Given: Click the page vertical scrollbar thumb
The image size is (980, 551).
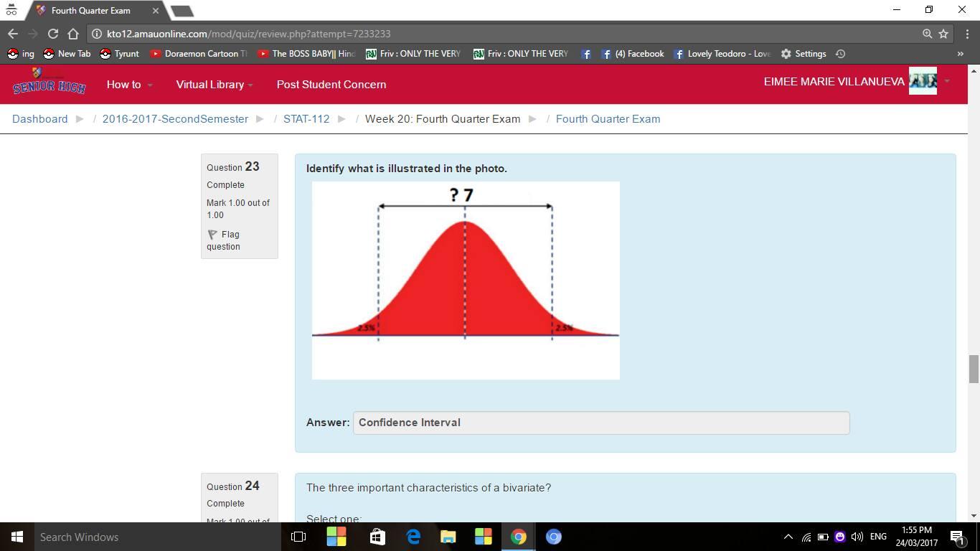Looking at the screenshot, I should click(x=974, y=369).
